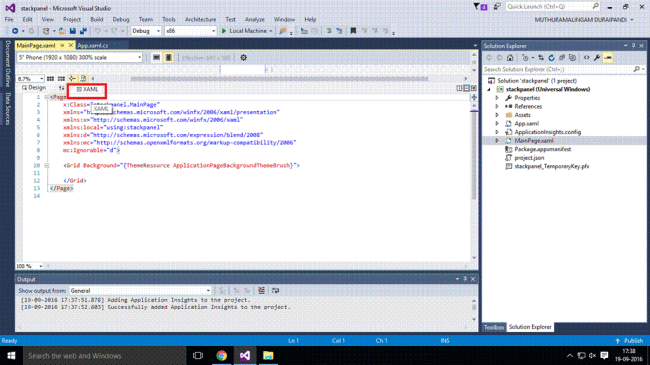Open device preview settings gear icon
Screen dimensions: 650x365
pyautogui.click(x=243, y=58)
